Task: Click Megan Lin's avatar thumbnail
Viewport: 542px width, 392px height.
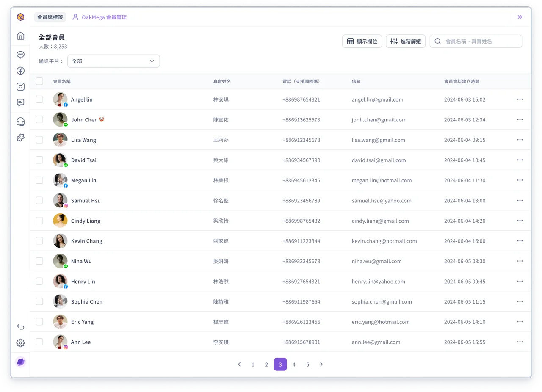Action: pos(60,180)
